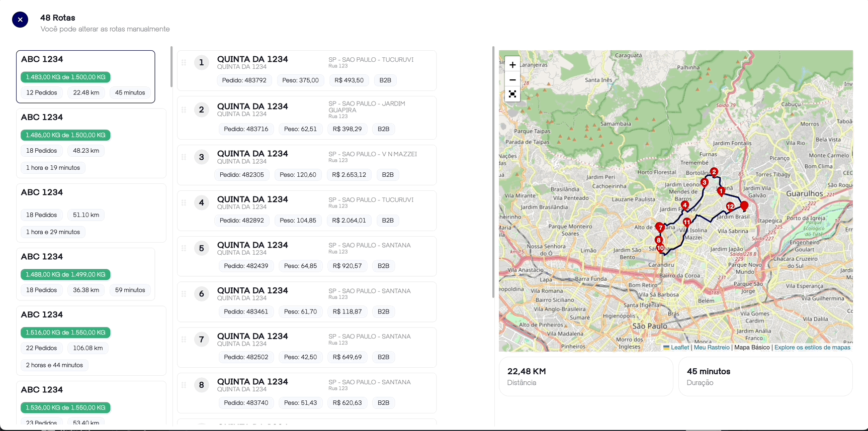868x431 pixels.
Task: Click Explore os estilos de mapas link
Action: (x=812, y=348)
